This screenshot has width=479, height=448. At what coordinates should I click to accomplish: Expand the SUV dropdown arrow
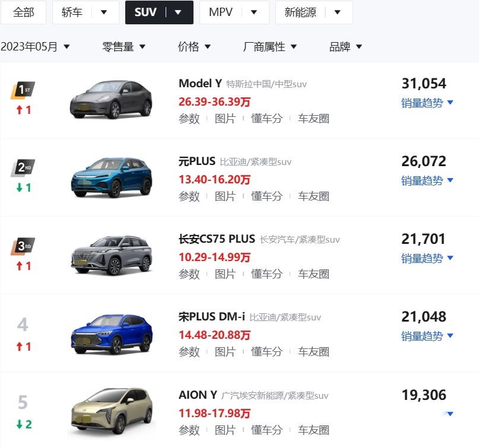pyautogui.click(x=178, y=12)
